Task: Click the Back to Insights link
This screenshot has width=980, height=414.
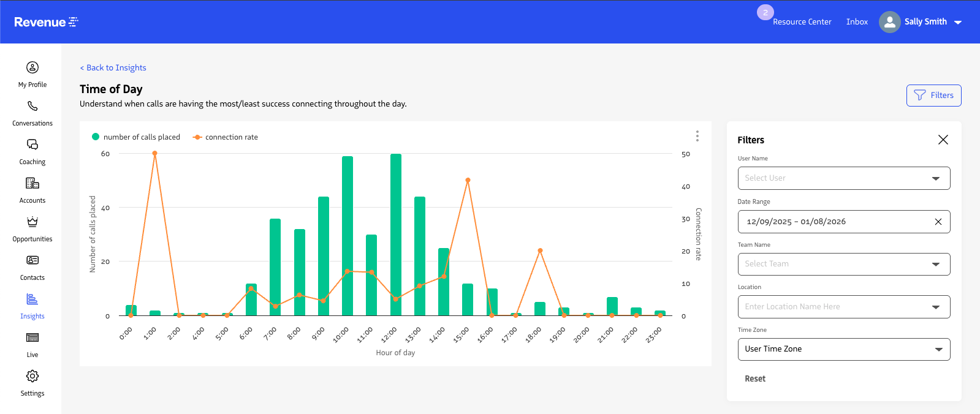Action: click(x=113, y=68)
